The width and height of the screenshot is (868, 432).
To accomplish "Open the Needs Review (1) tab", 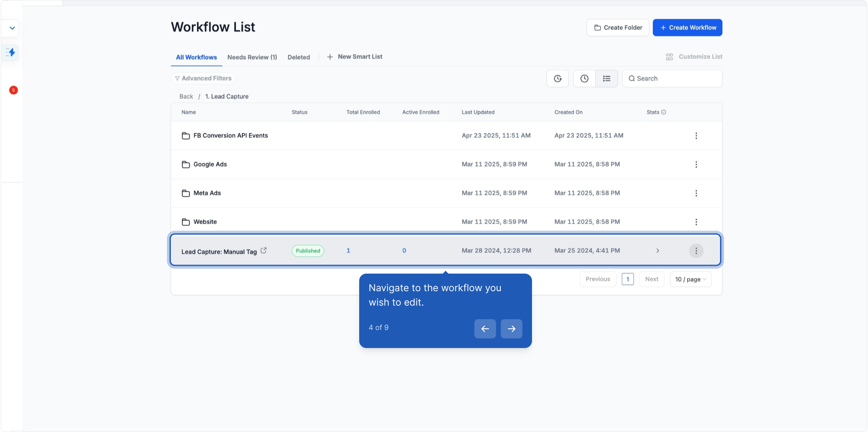I will [x=252, y=57].
